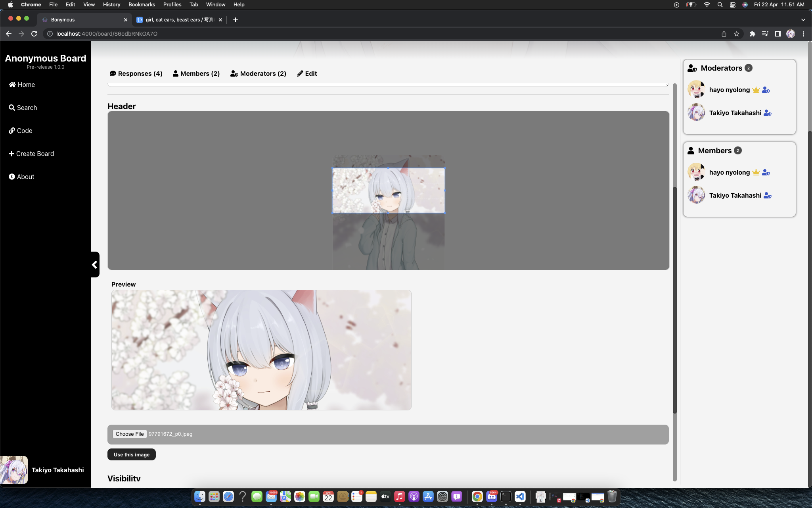
Task: Toggle macOS Control Center in menu bar
Action: [x=732, y=4]
